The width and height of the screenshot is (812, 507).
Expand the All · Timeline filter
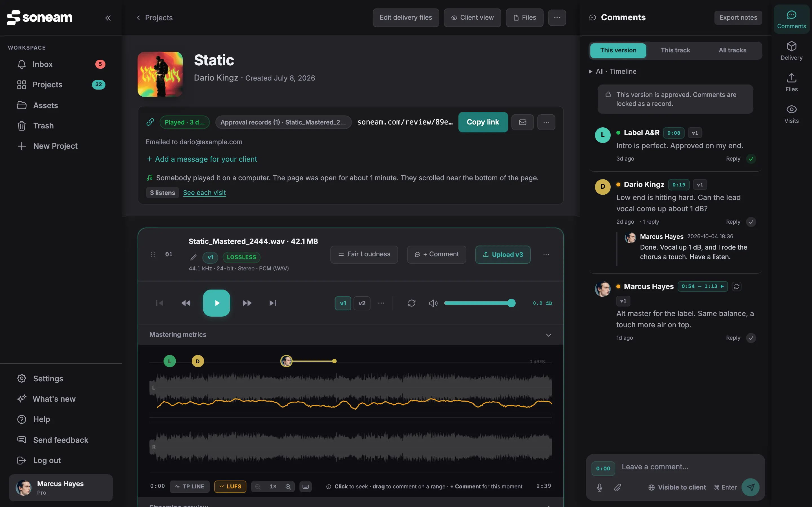(612, 72)
